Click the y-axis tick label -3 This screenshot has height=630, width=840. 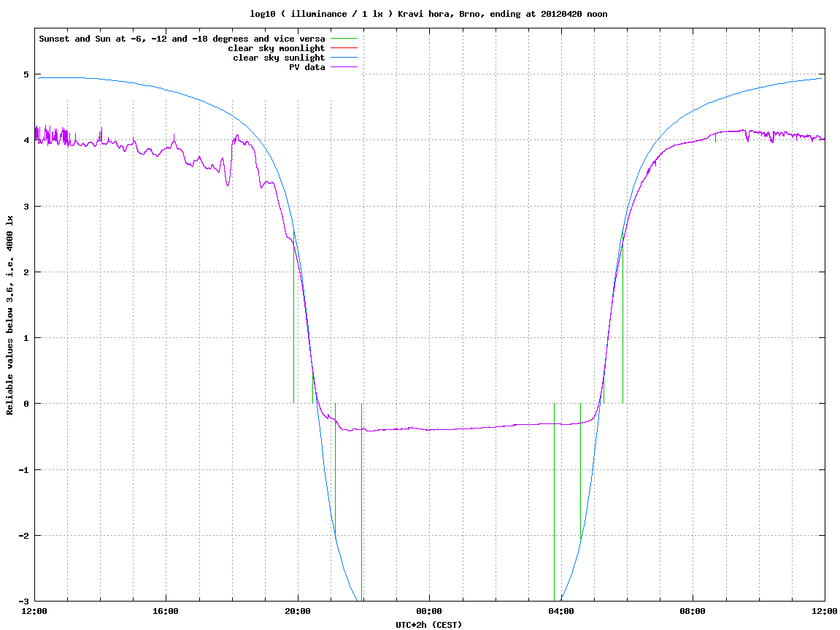click(24, 602)
